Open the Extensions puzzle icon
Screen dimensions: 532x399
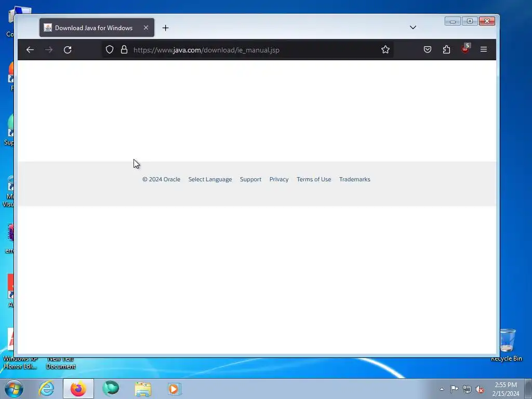point(446,49)
